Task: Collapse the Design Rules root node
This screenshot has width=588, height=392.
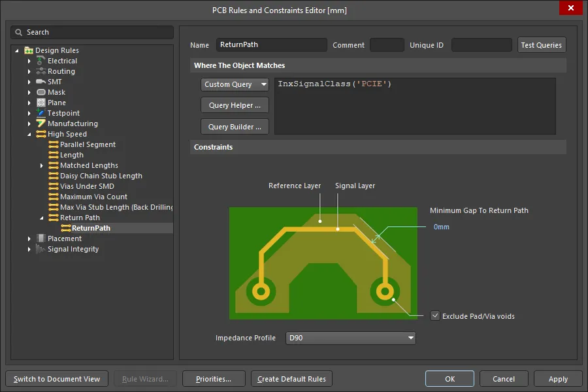Action: pos(16,50)
